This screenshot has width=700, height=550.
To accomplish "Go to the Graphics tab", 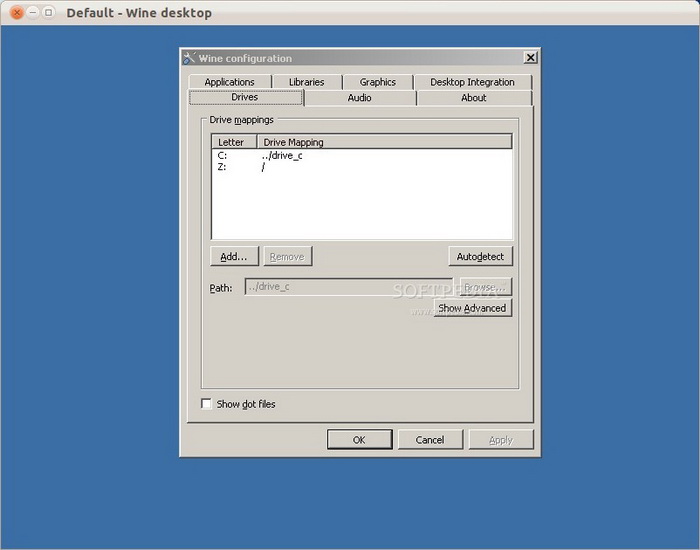I will [x=377, y=82].
